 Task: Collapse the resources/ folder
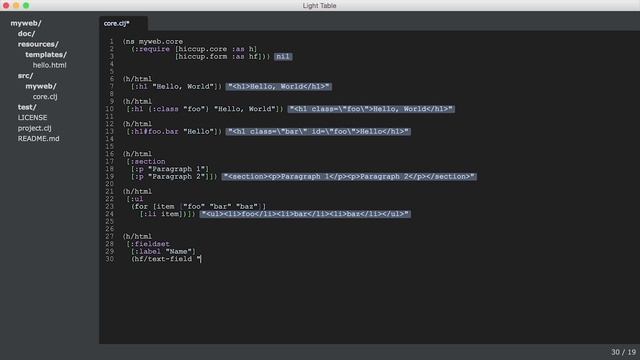[38, 44]
